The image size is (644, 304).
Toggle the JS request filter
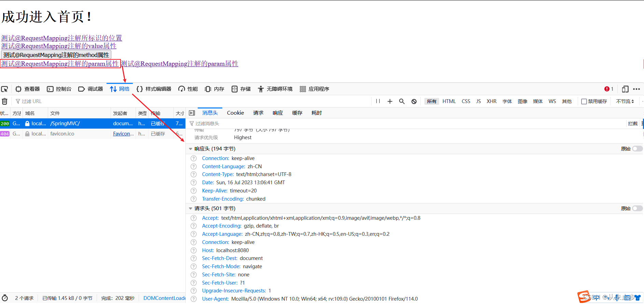point(478,101)
